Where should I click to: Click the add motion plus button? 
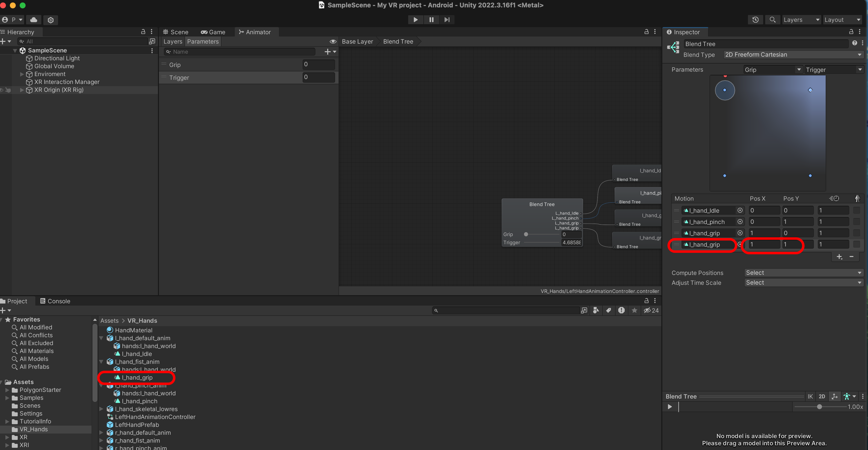(839, 257)
